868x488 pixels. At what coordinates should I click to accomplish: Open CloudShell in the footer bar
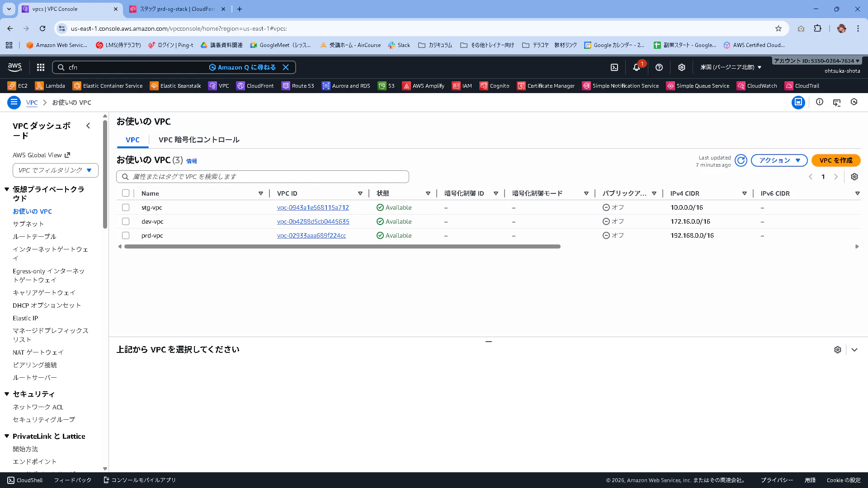[25, 480]
